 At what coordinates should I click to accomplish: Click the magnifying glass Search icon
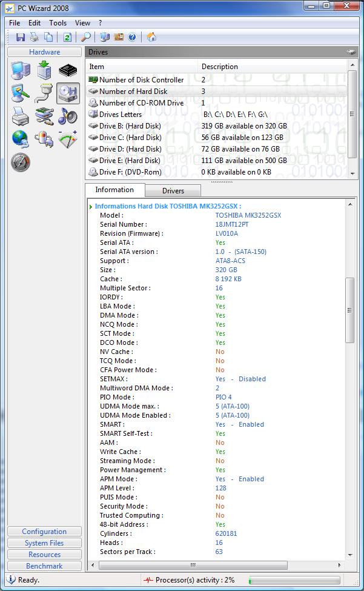[86, 37]
